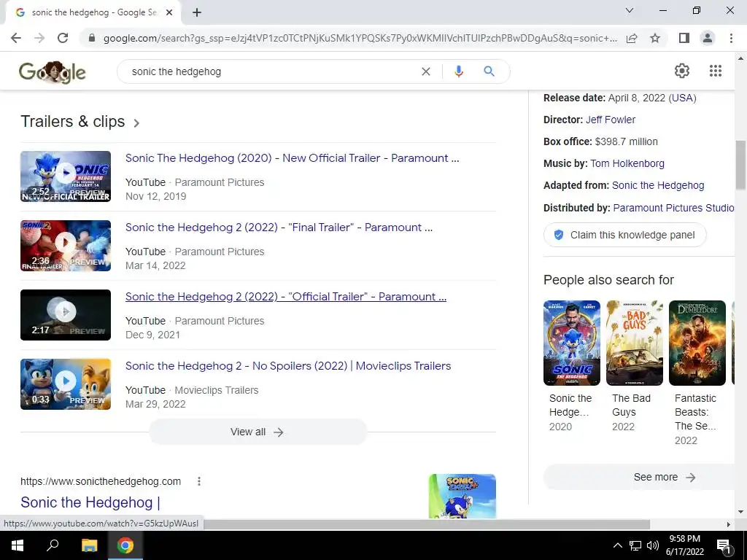Open the tab search chevron
The width and height of the screenshot is (747, 560).
(x=630, y=10)
